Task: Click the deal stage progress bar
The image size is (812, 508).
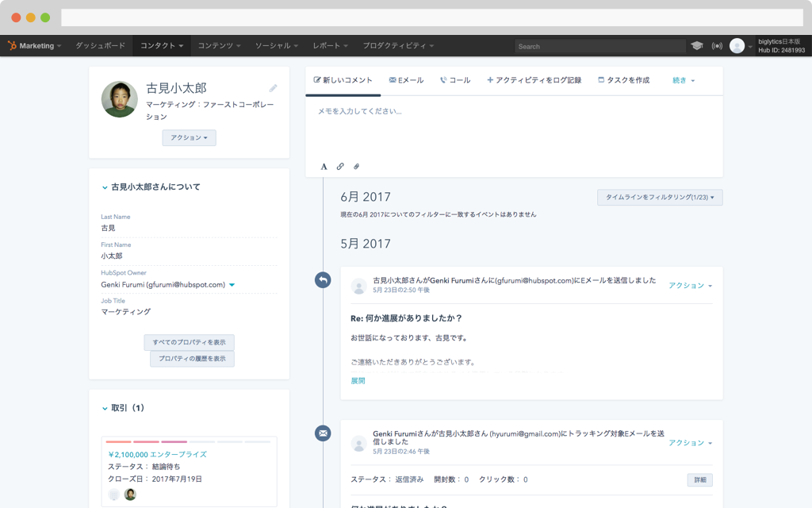Action: 189,441
